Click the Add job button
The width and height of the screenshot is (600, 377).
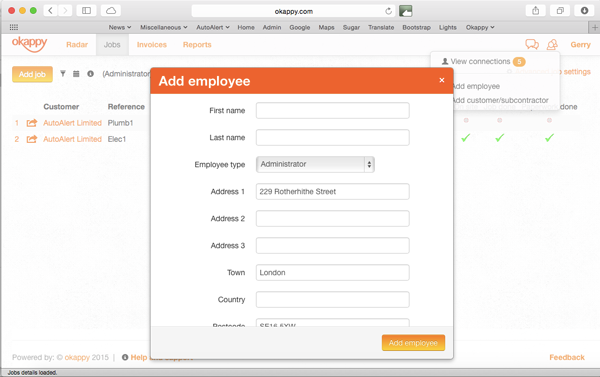tap(32, 74)
